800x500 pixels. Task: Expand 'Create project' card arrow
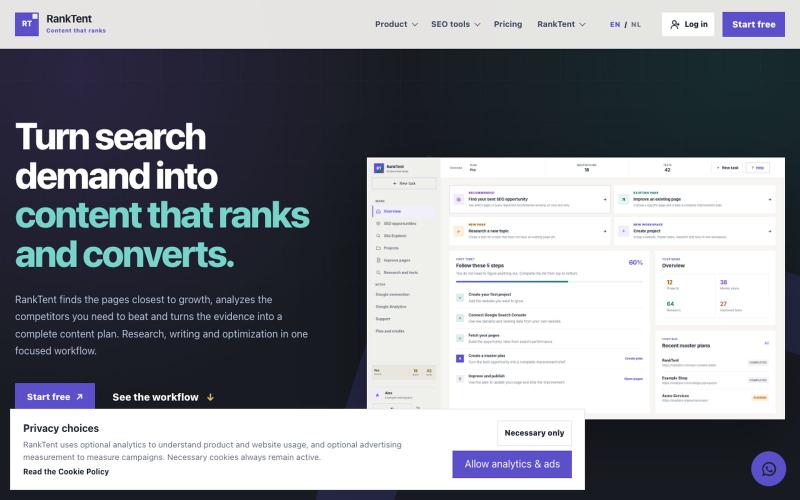pyautogui.click(x=770, y=231)
